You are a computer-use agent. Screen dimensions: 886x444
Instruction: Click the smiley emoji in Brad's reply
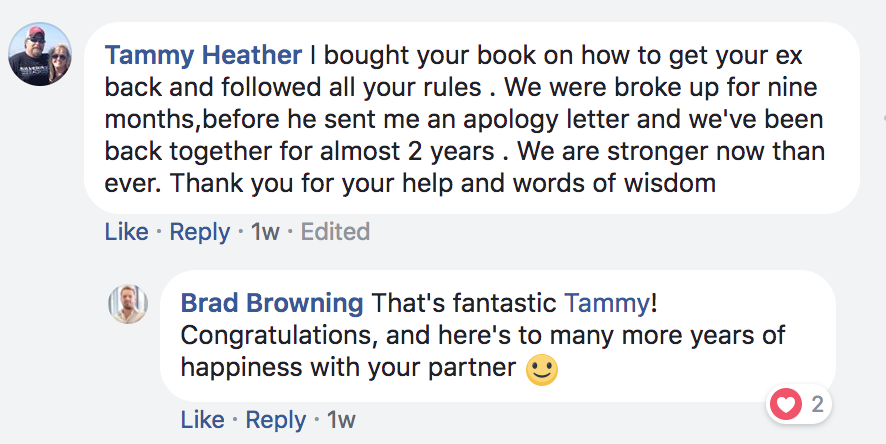(542, 370)
